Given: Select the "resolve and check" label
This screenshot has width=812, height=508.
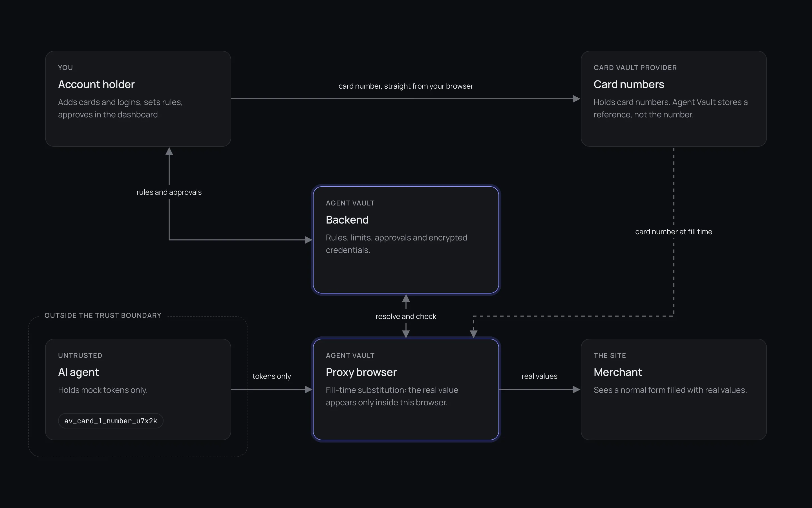Looking at the screenshot, I should tap(406, 316).
